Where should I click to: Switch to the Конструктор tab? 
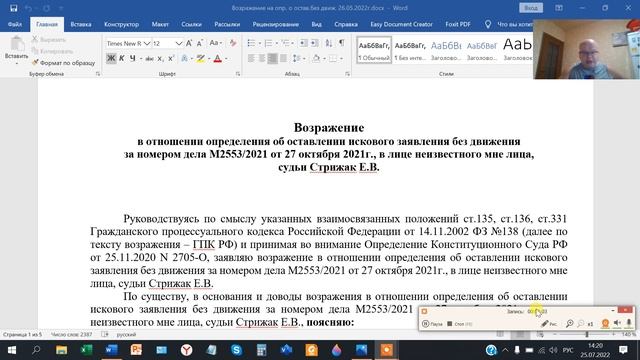tap(121, 24)
